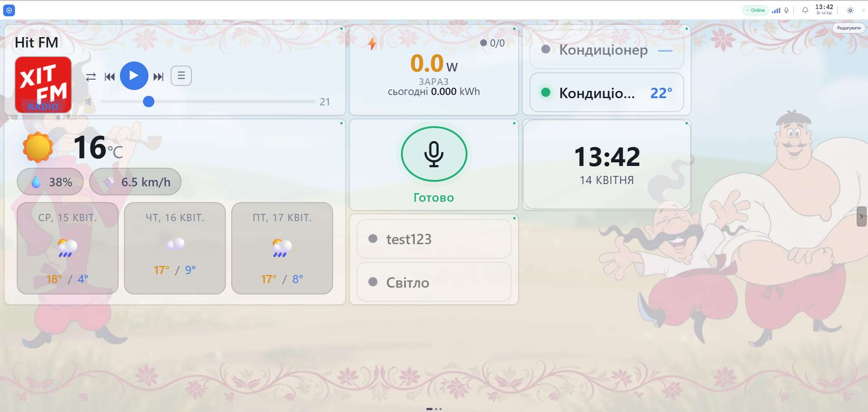Click the brightness sun icon in top bar
Viewport: 868px width, 412px height.
coord(850,10)
